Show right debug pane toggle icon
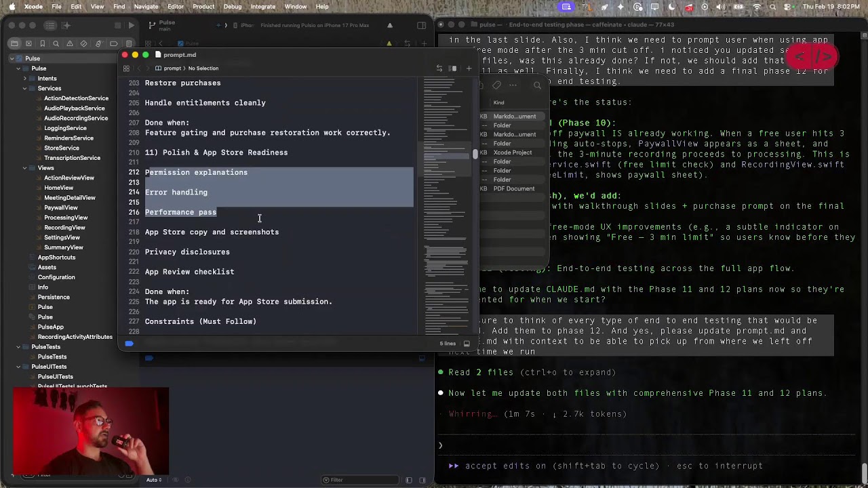 tap(422, 480)
